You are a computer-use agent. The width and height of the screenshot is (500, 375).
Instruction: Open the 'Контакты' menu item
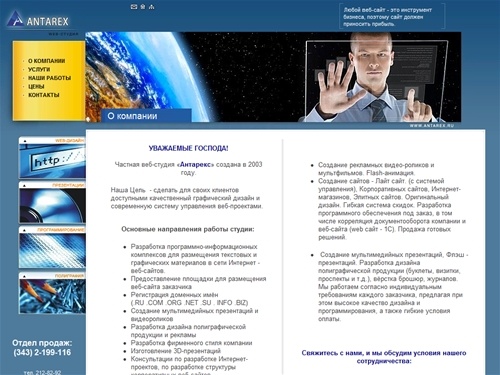coord(44,95)
